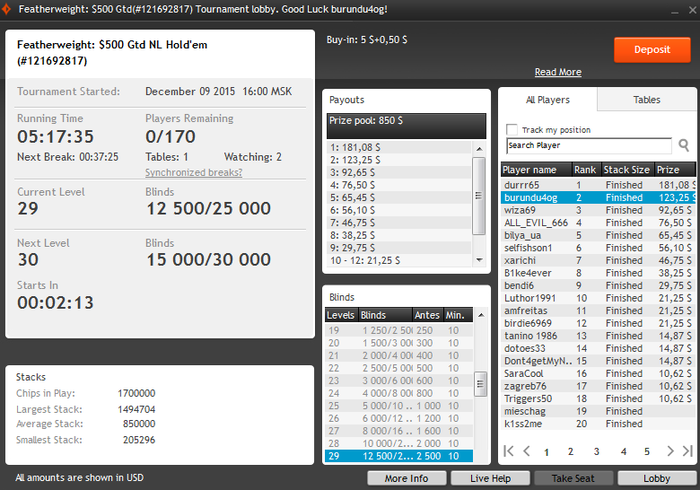Click the Search Player input field
The image size is (700, 490).
pyautogui.click(x=589, y=145)
